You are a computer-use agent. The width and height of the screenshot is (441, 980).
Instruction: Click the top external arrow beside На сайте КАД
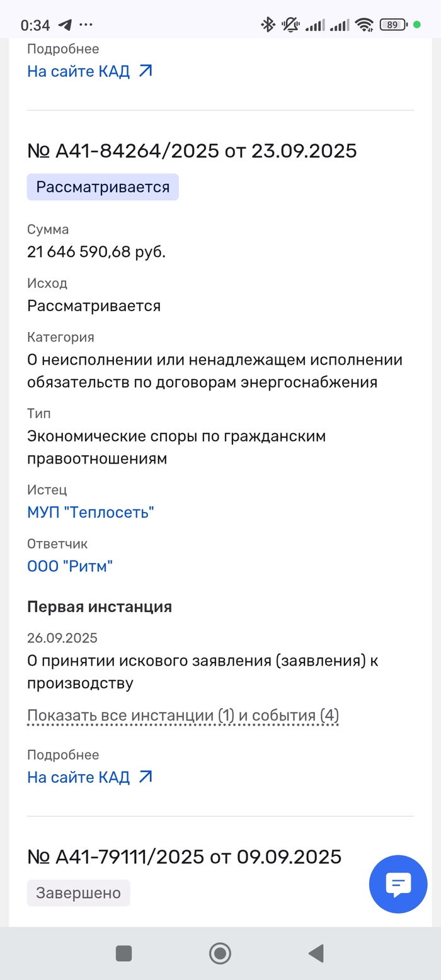coord(146,71)
